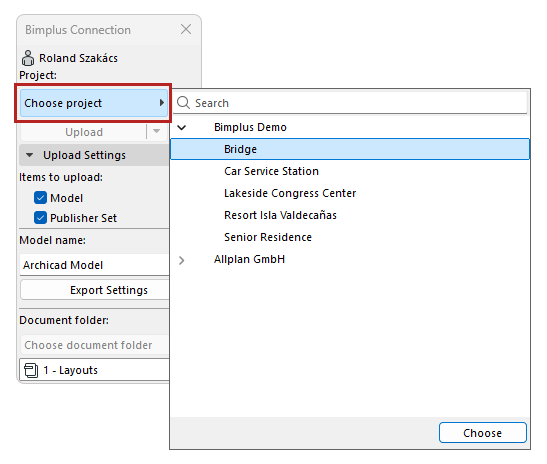Toggle the Model checkbox
Viewport: 547px width, 464px height.
(40, 197)
